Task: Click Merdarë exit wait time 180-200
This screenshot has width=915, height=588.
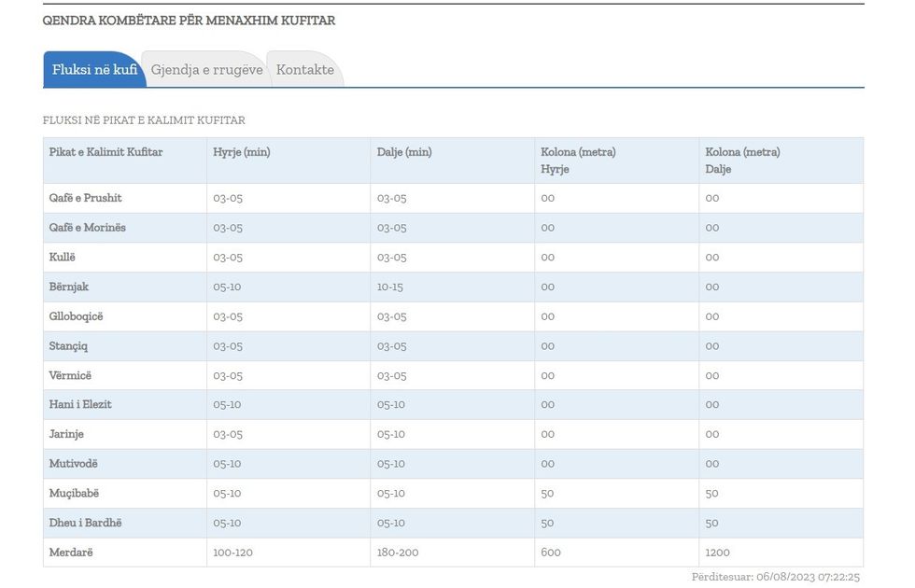Action: click(398, 553)
